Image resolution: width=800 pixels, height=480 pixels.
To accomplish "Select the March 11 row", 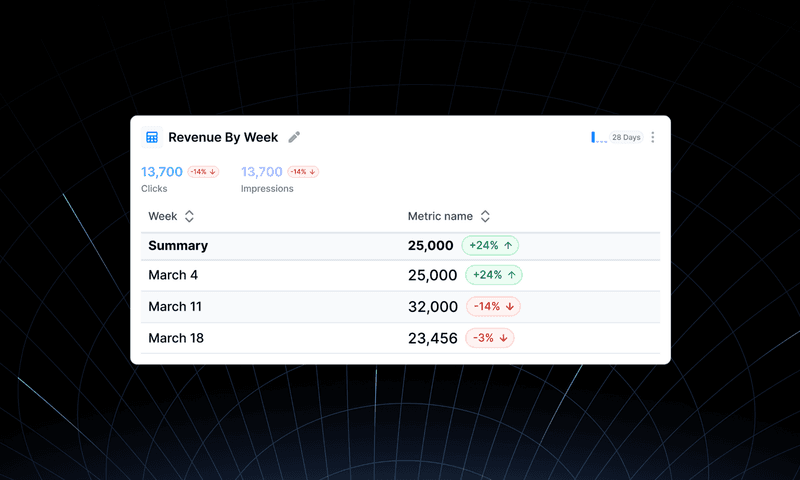I will point(401,307).
